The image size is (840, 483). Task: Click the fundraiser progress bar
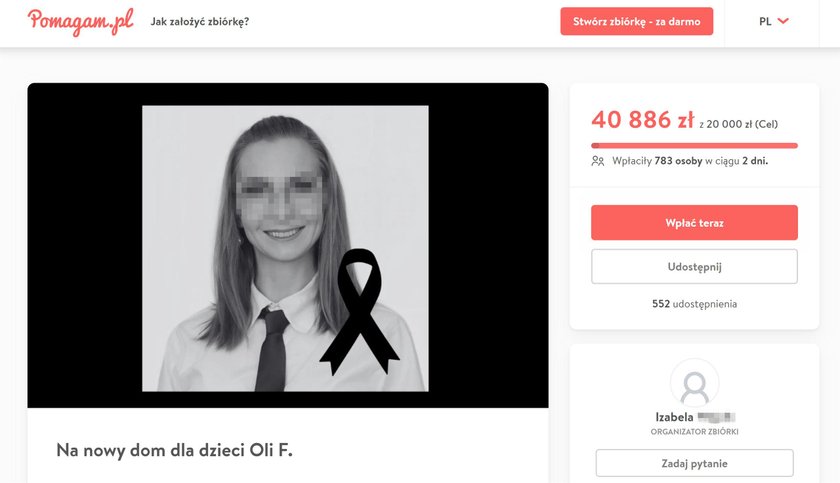(694, 146)
